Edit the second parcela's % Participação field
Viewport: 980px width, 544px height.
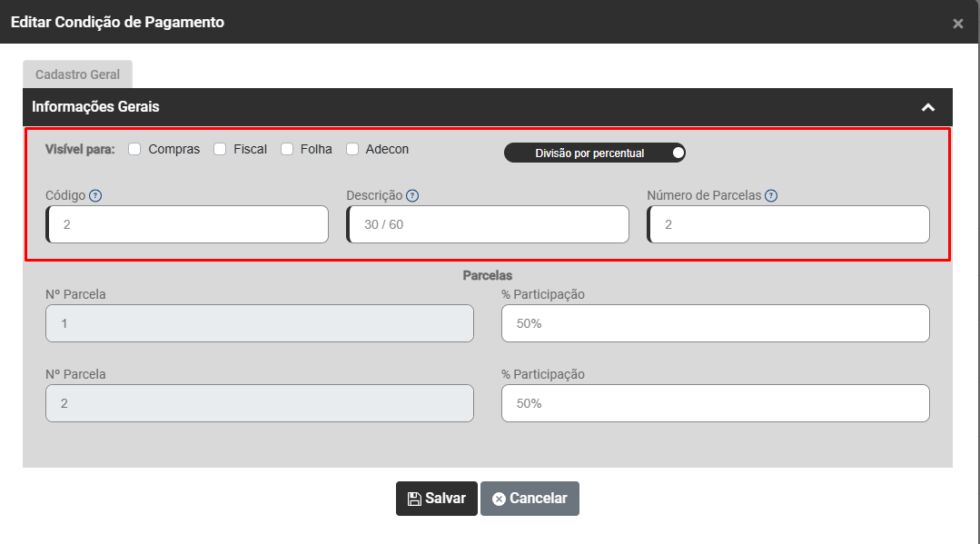[x=716, y=403]
